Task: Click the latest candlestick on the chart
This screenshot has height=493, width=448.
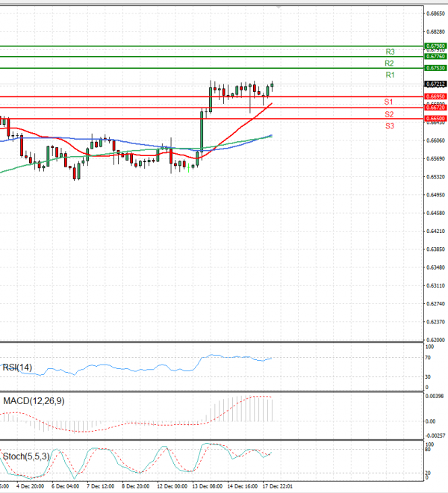Action: [272, 85]
